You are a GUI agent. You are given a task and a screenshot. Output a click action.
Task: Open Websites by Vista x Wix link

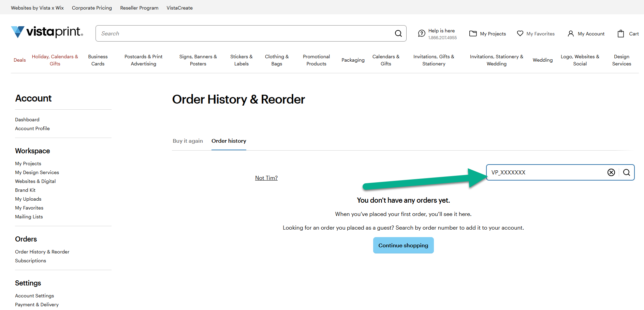(37, 8)
